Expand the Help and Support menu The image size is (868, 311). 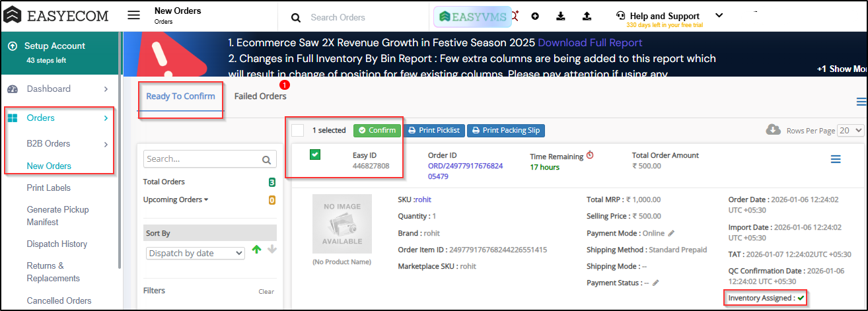[x=719, y=16]
